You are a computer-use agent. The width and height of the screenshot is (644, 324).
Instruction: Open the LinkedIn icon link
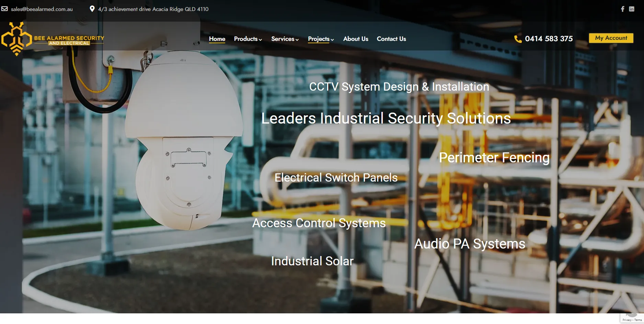(x=632, y=9)
